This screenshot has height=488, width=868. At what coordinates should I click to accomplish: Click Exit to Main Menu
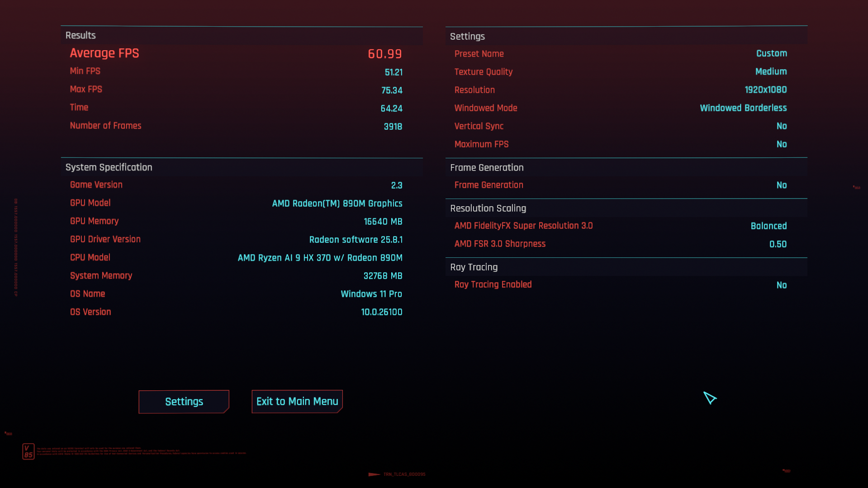[297, 401]
